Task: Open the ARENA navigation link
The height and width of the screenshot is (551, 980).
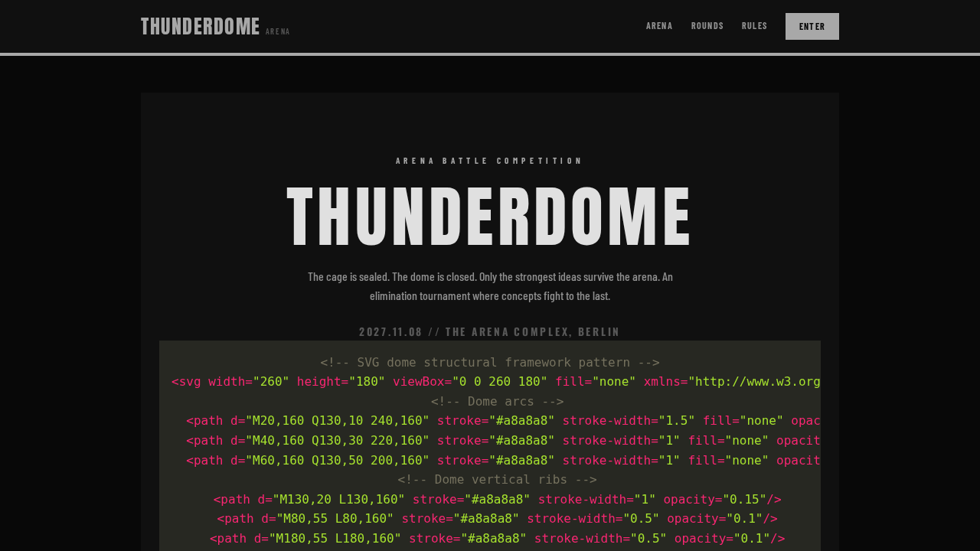Action: coord(659,25)
